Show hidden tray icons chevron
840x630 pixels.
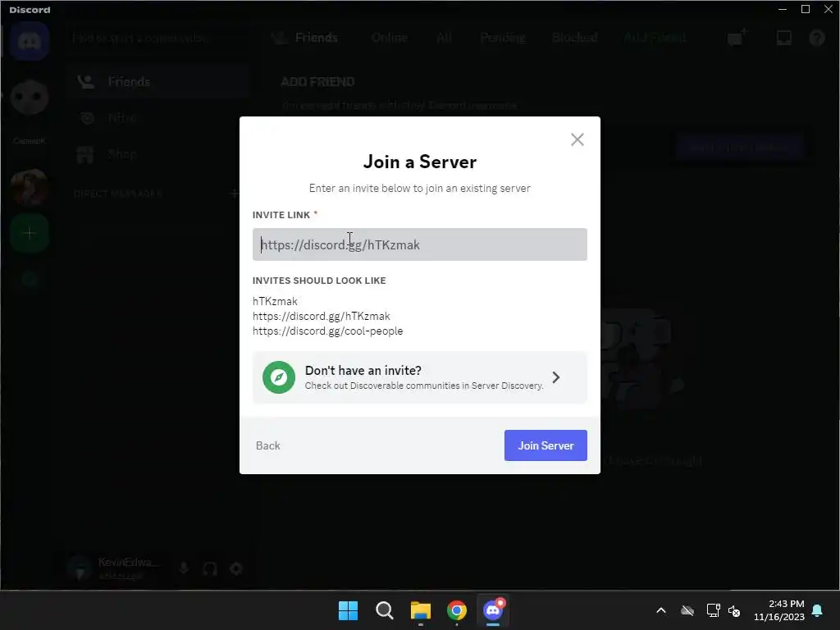coord(661,610)
